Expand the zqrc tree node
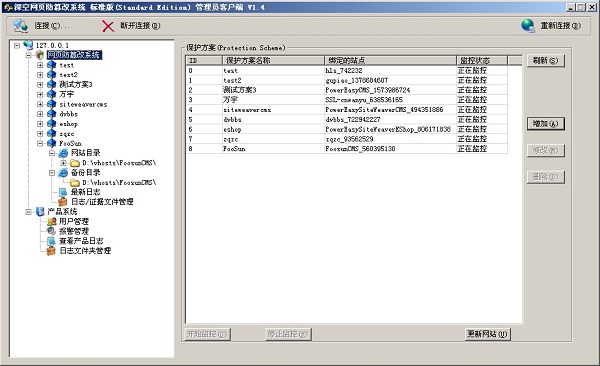This screenshot has height=366, width=600. click(x=40, y=134)
